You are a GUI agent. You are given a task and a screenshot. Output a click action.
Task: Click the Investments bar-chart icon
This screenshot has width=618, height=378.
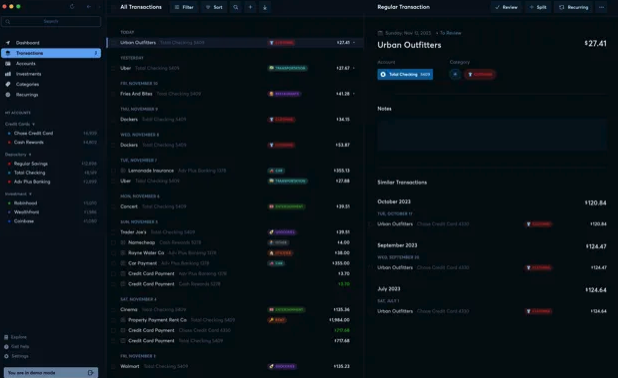tap(8, 74)
